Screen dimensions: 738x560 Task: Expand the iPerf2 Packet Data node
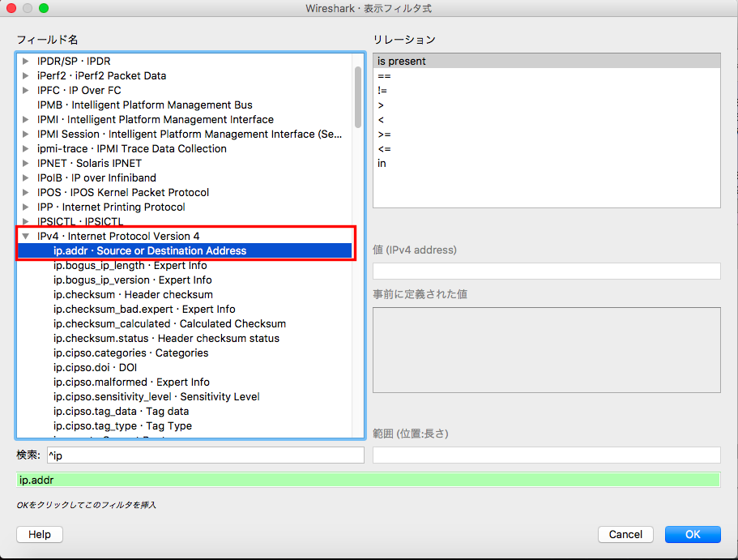pyautogui.click(x=26, y=76)
